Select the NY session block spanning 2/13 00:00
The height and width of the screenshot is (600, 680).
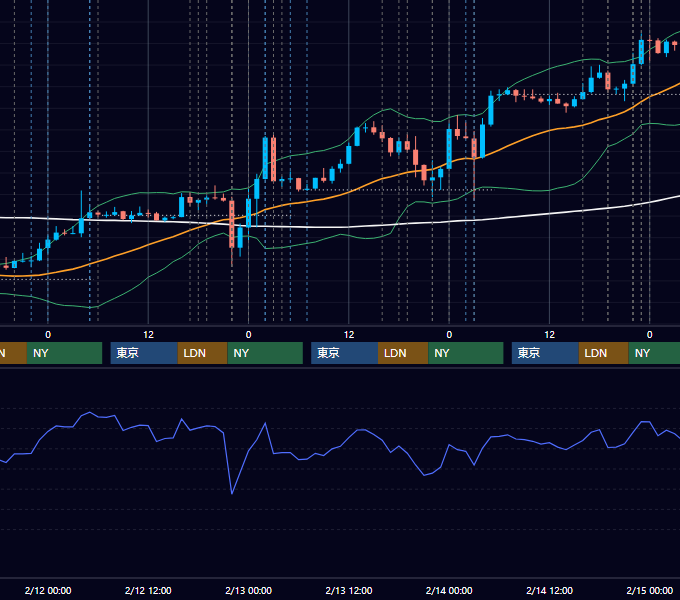pos(265,353)
